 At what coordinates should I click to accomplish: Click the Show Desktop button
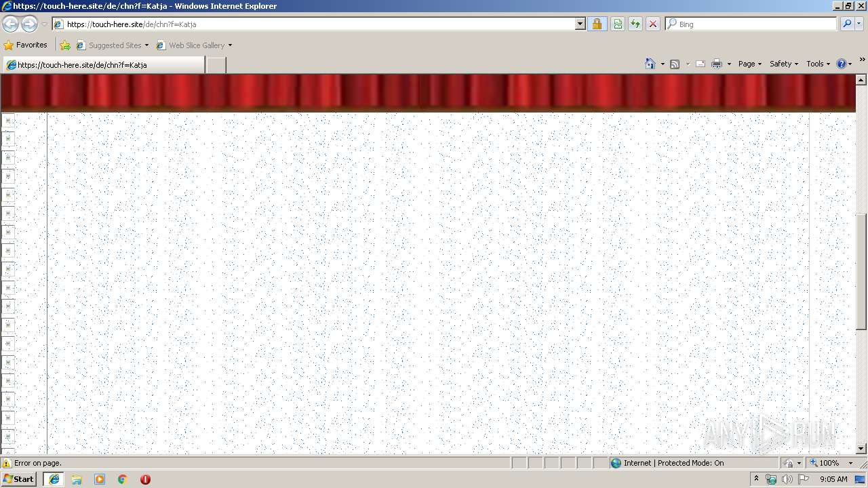tap(861, 479)
